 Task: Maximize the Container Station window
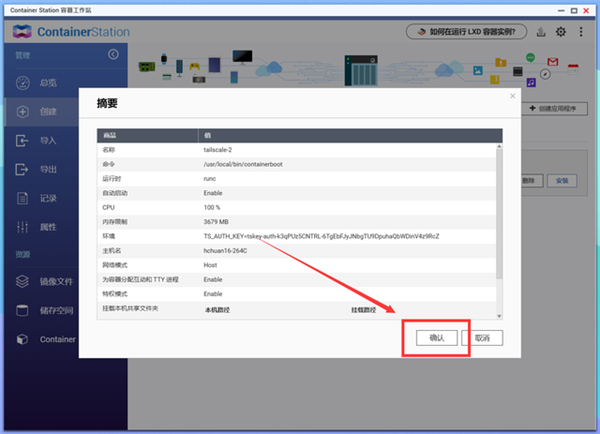[x=574, y=10]
